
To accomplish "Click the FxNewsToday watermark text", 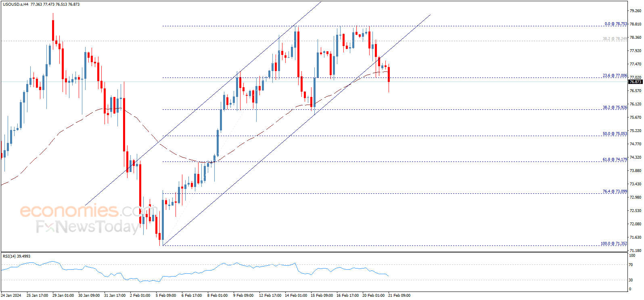I will click(88, 227).
